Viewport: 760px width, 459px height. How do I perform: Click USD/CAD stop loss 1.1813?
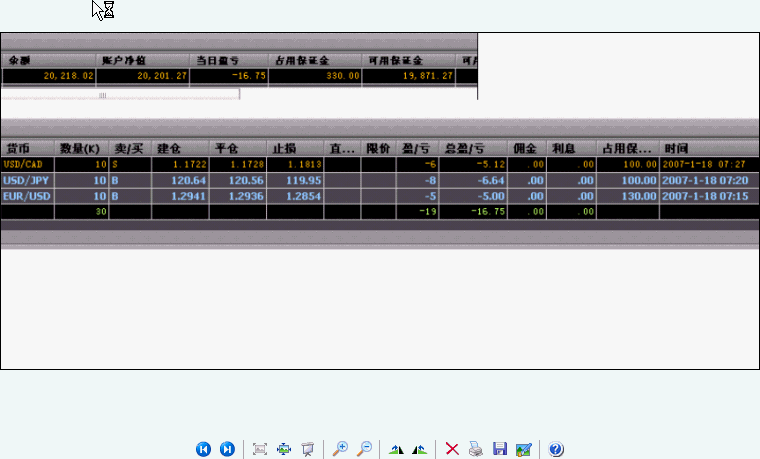click(304, 164)
